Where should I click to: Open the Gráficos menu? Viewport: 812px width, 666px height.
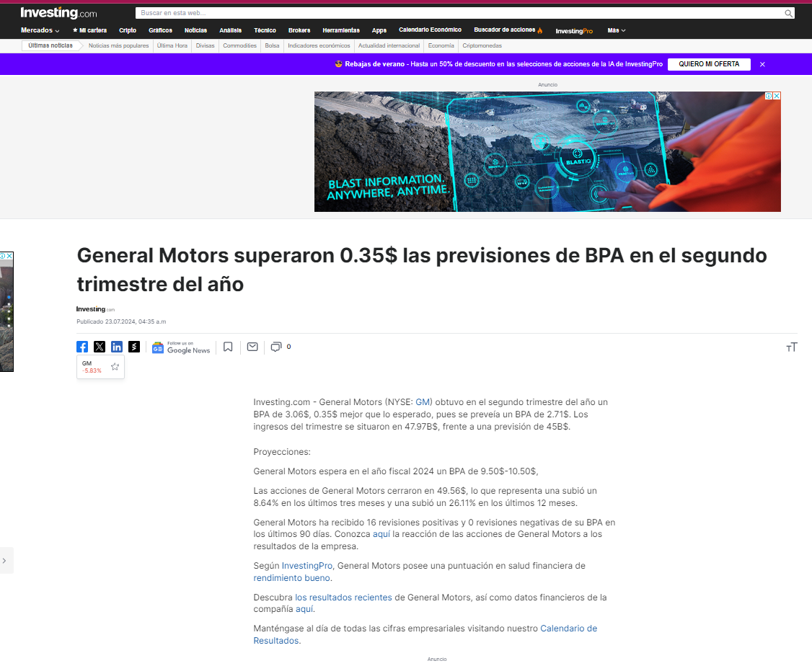pyautogui.click(x=161, y=30)
